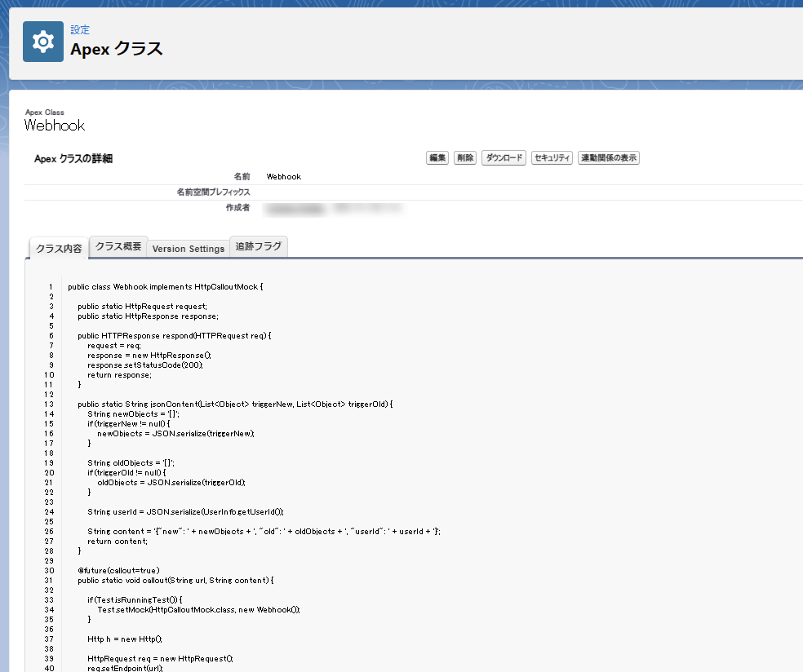This screenshot has width=803, height=672.
Task: Click the 削除 button
Action: tap(465, 157)
